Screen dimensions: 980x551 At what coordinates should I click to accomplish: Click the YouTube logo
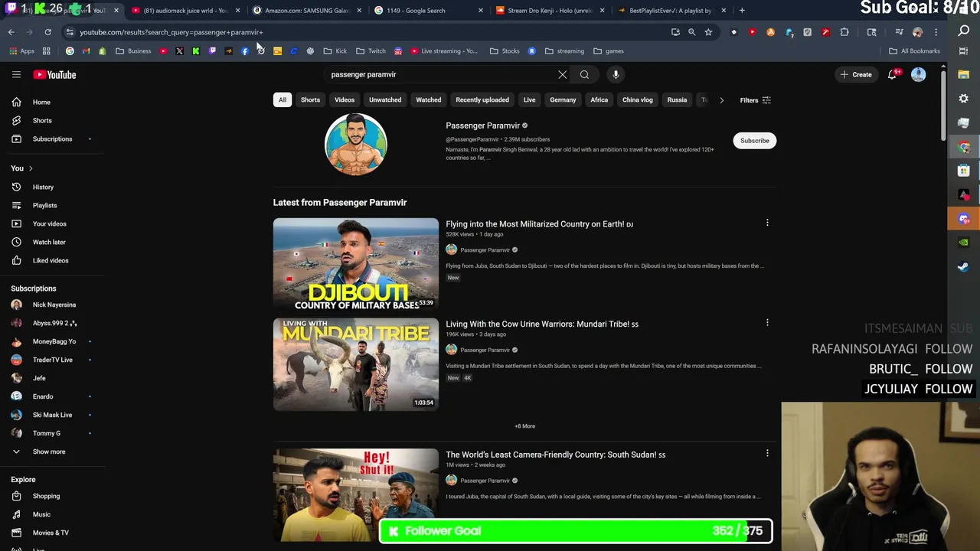54,74
